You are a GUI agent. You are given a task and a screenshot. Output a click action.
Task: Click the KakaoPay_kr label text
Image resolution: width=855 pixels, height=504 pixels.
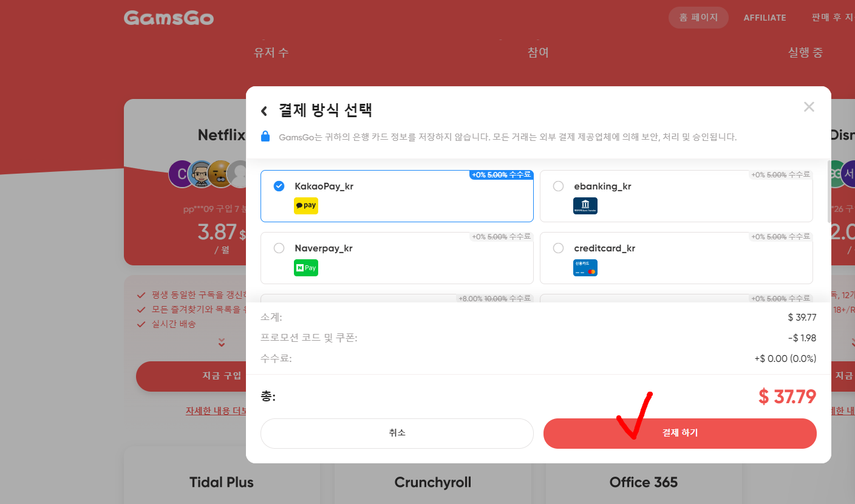pos(324,186)
